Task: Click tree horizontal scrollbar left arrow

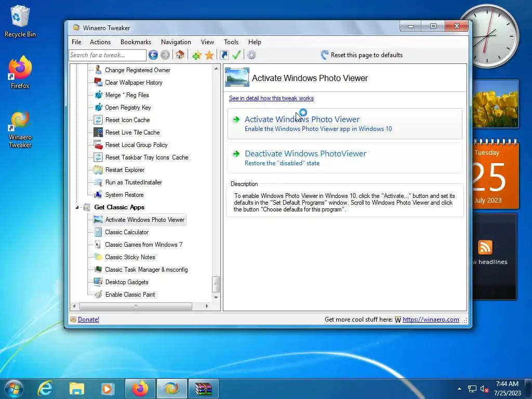Action: pyautogui.click(x=74, y=306)
